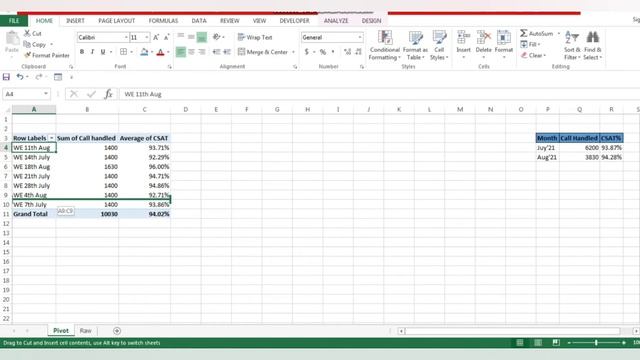Open the Calibri font name dropdown
This screenshot has width=640, height=360.
click(x=126, y=38)
